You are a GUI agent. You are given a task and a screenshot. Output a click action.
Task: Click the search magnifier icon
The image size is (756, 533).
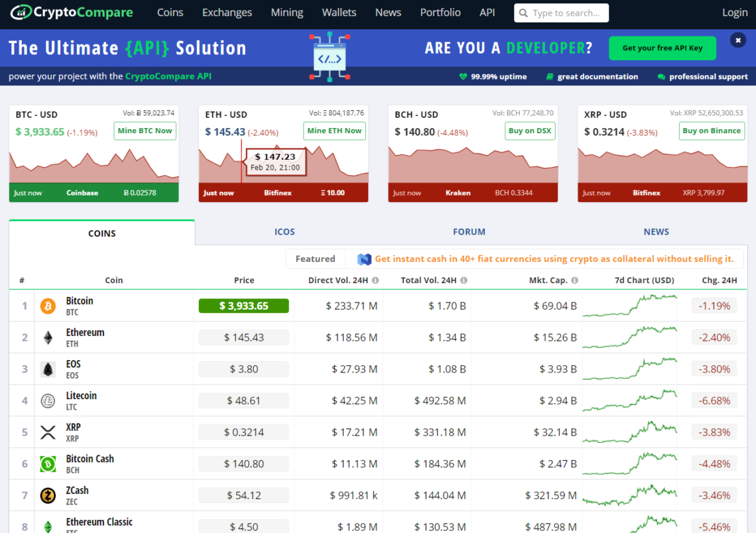coord(523,13)
